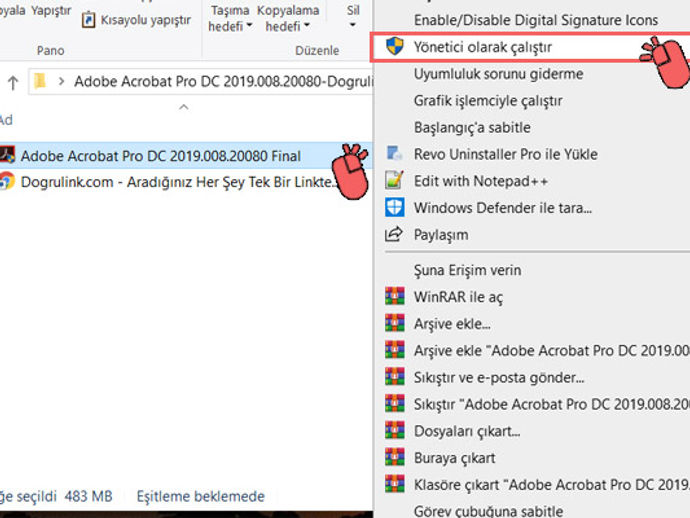Click the Ad column header
Image resolution: width=690 pixels, height=518 pixels.
[6, 120]
